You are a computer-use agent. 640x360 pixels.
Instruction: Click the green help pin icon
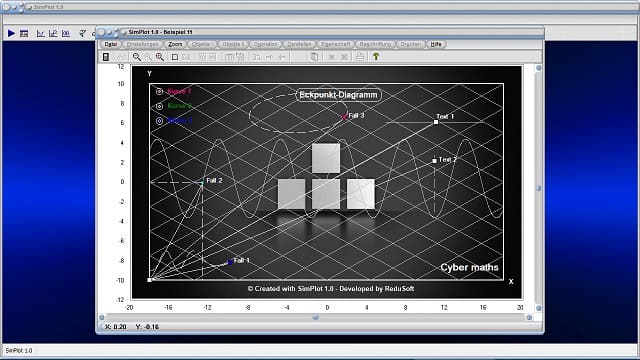pyautogui.click(x=376, y=57)
